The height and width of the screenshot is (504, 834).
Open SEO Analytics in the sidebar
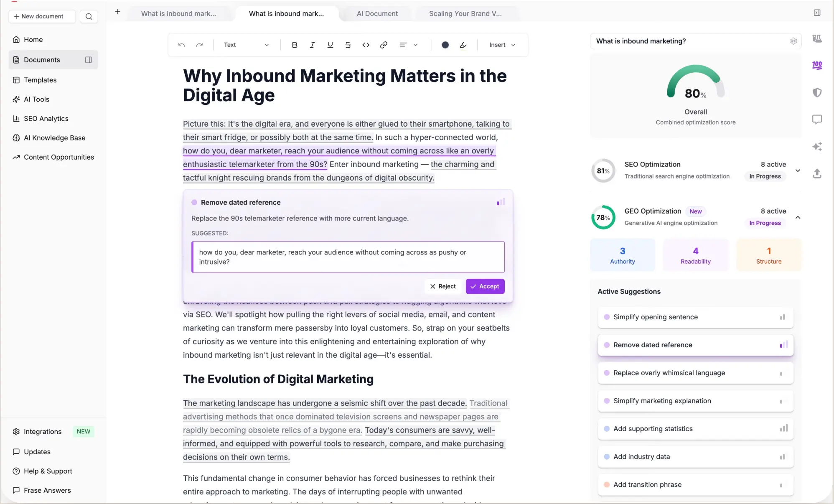(46, 119)
